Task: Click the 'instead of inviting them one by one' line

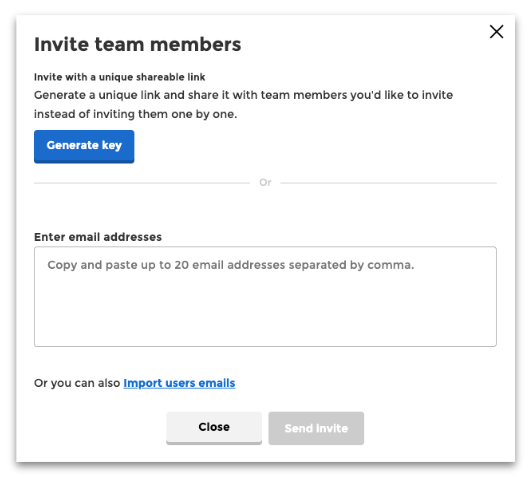Action: [x=136, y=114]
